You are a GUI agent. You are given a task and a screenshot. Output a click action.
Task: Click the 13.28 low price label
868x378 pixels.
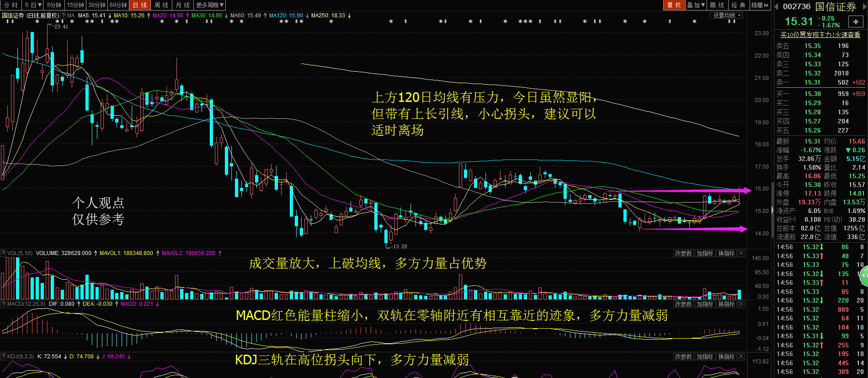(x=399, y=246)
